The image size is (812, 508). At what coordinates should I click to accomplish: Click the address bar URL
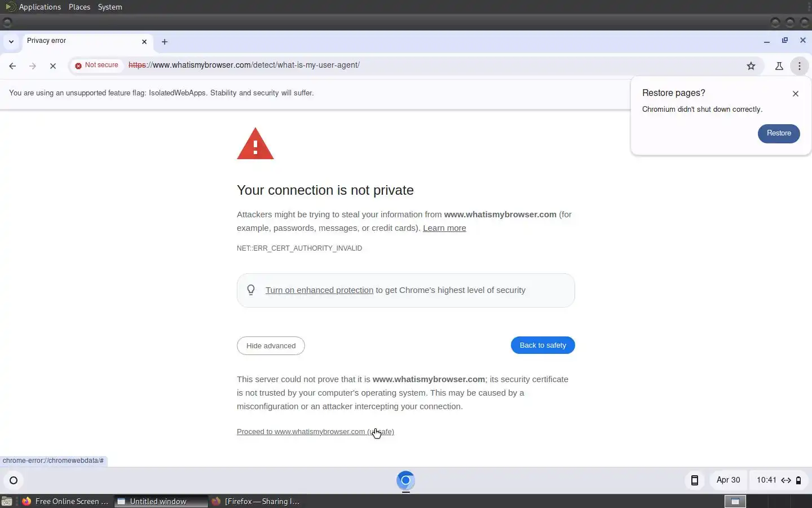tap(244, 65)
